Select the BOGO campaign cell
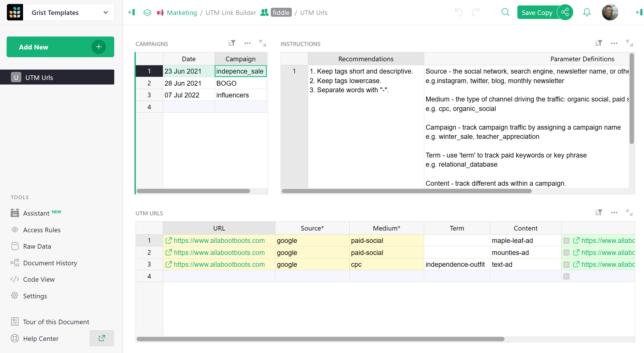 [x=226, y=83]
